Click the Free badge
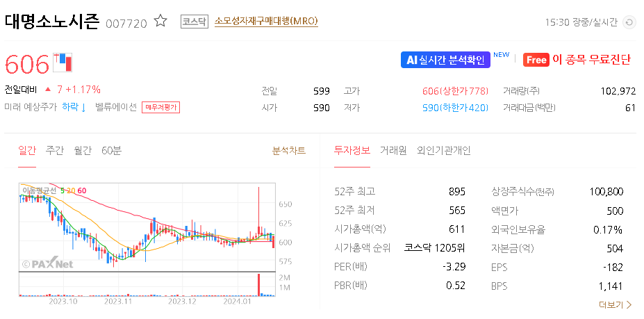The width and height of the screenshot is (644, 319). click(x=536, y=60)
